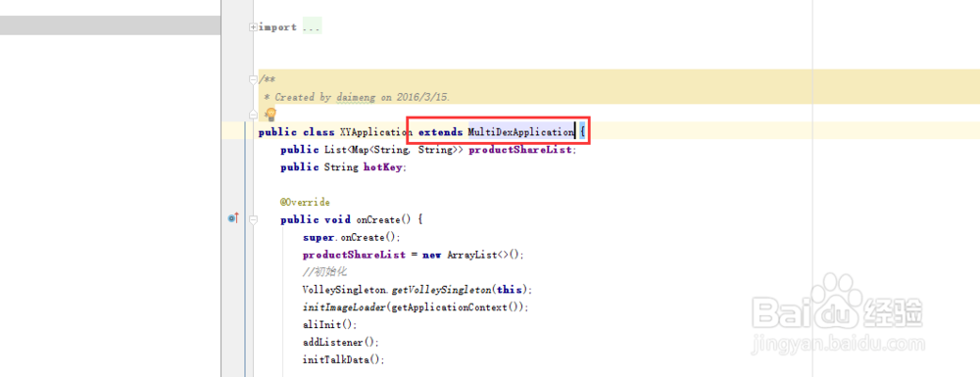Click the addListener() line
980x377 pixels.
point(341,342)
